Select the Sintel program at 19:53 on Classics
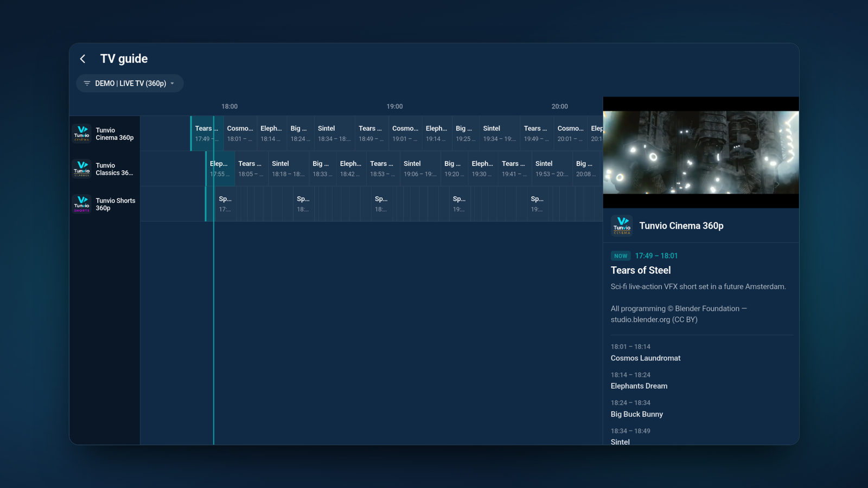The width and height of the screenshot is (868, 488). coord(552,169)
